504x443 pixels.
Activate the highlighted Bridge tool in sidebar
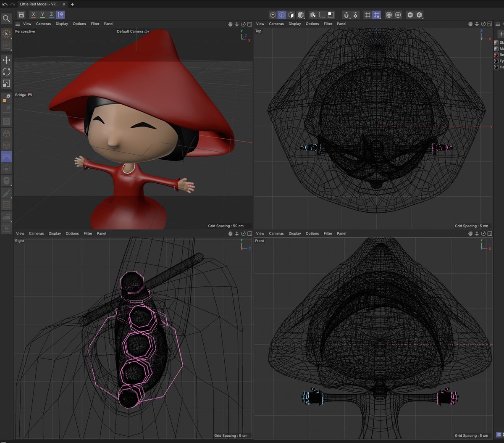(6, 157)
